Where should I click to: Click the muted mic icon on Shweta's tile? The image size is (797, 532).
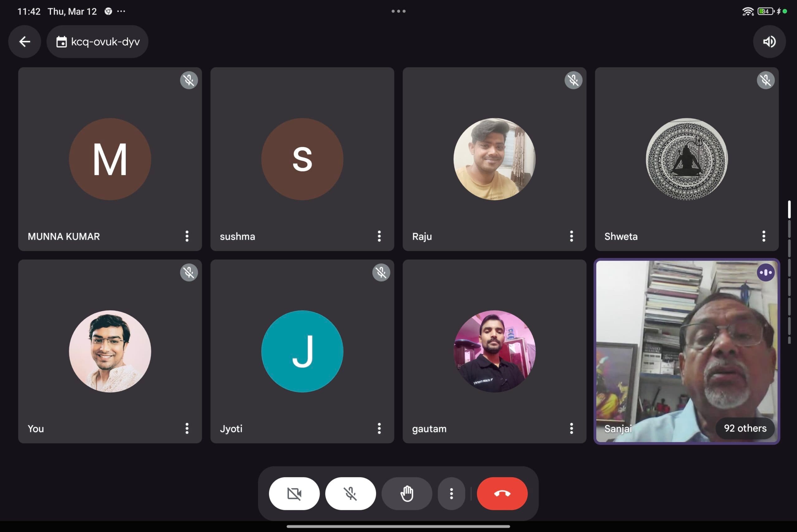[x=766, y=80]
